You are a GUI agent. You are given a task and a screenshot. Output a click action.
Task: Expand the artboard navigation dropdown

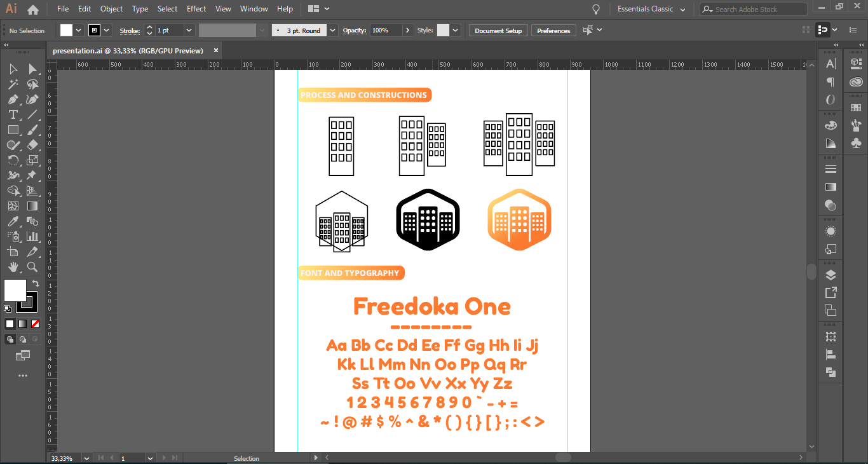coord(150,458)
